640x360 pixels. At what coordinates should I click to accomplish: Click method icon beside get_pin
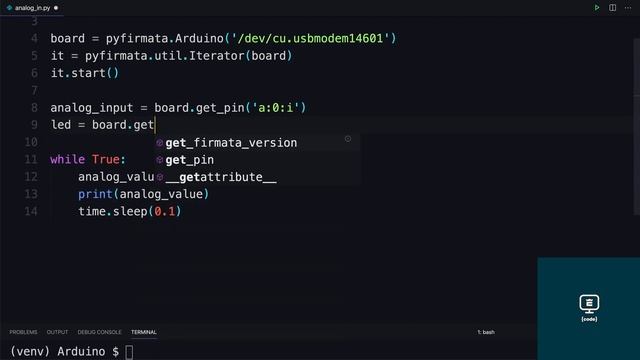(160, 160)
